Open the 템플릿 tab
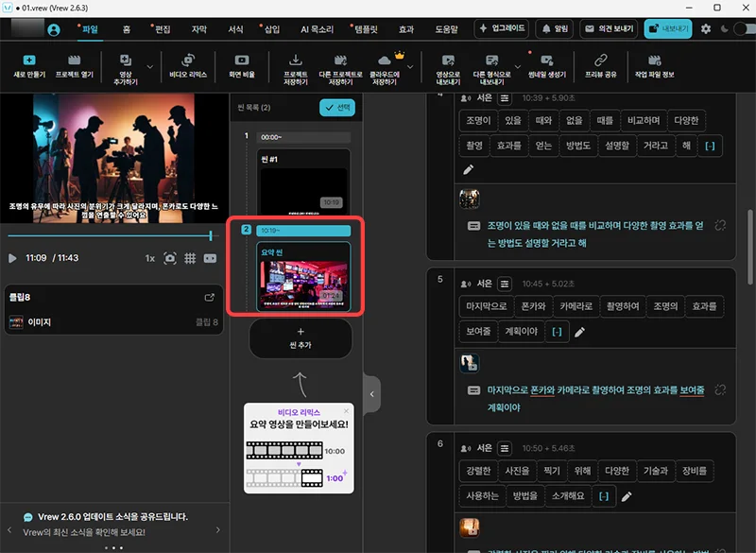Image resolution: width=756 pixels, height=553 pixels. pos(366,29)
